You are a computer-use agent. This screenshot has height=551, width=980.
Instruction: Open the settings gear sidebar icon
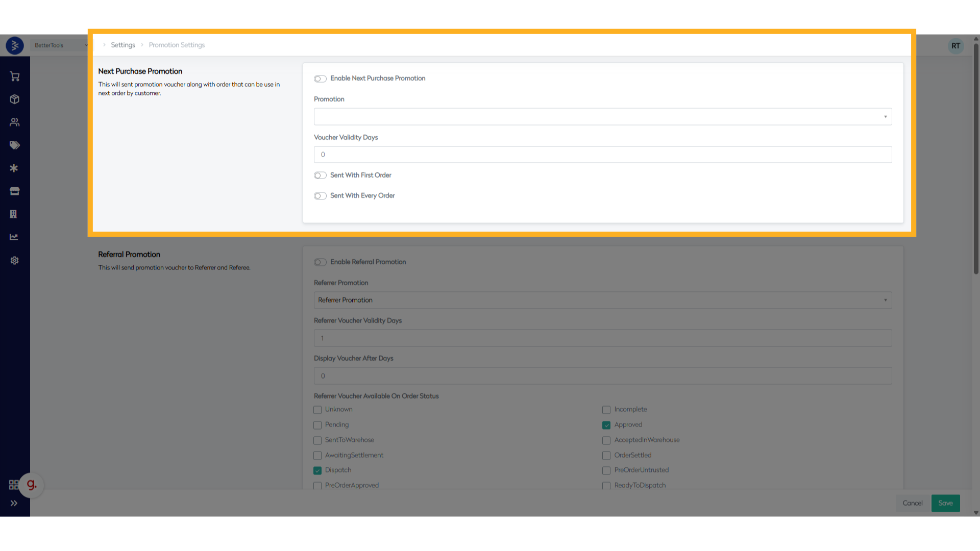pyautogui.click(x=14, y=261)
